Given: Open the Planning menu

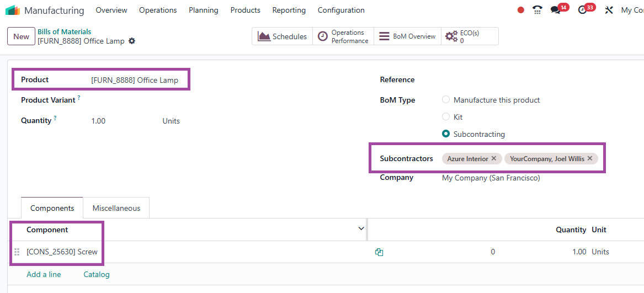Looking at the screenshot, I should (x=203, y=10).
